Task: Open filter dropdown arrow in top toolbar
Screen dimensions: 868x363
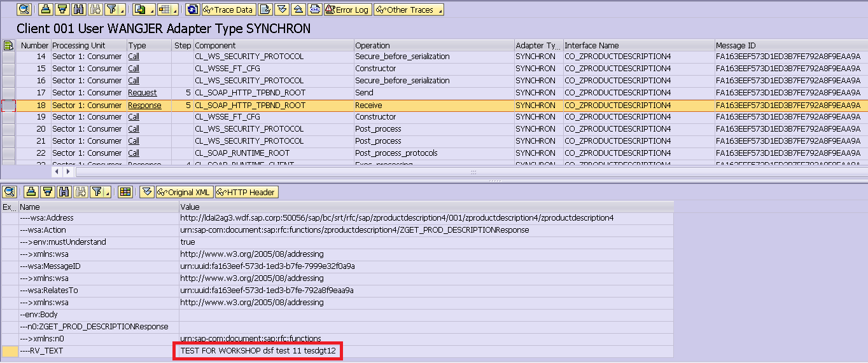Action: tap(122, 10)
